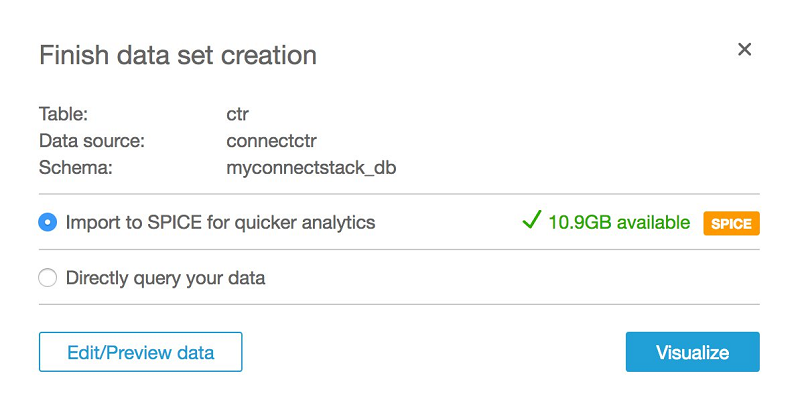
Task: Click the divider line under the Schema row
Action: (x=399, y=194)
